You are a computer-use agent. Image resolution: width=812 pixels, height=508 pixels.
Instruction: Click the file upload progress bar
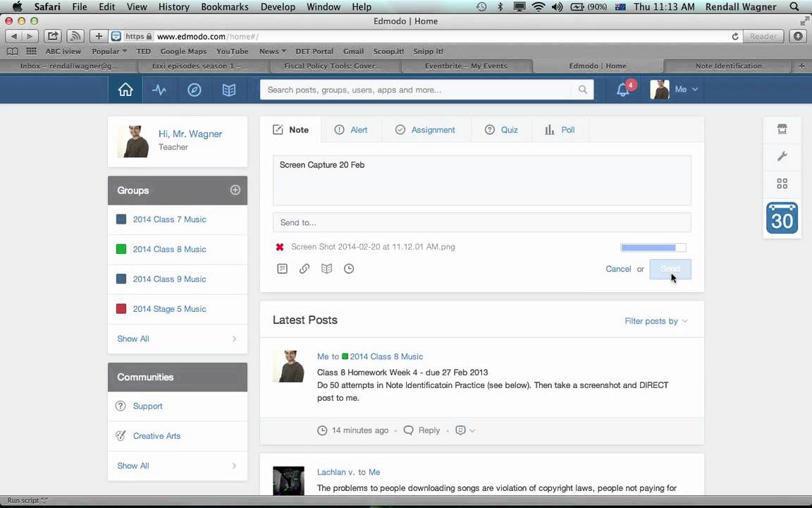[653, 247]
